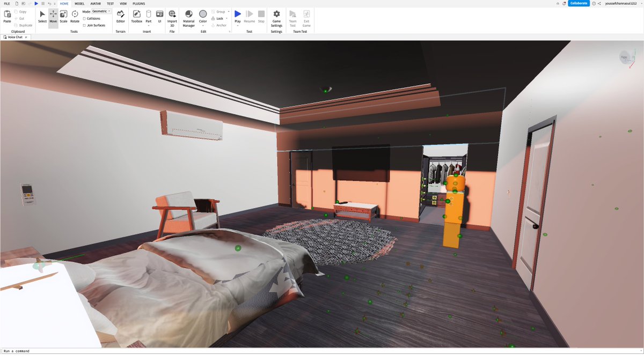Select the Voice Chat document tab
The width and height of the screenshot is (644, 362).
[15, 37]
